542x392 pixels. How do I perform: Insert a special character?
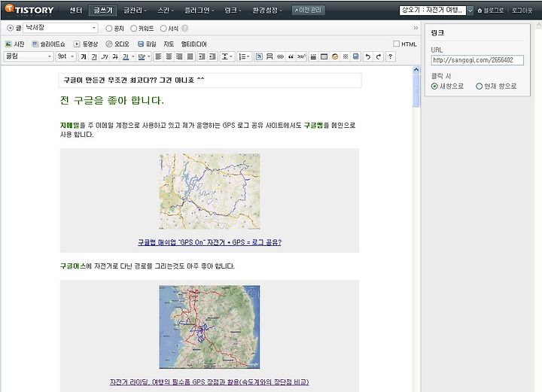point(345,56)
